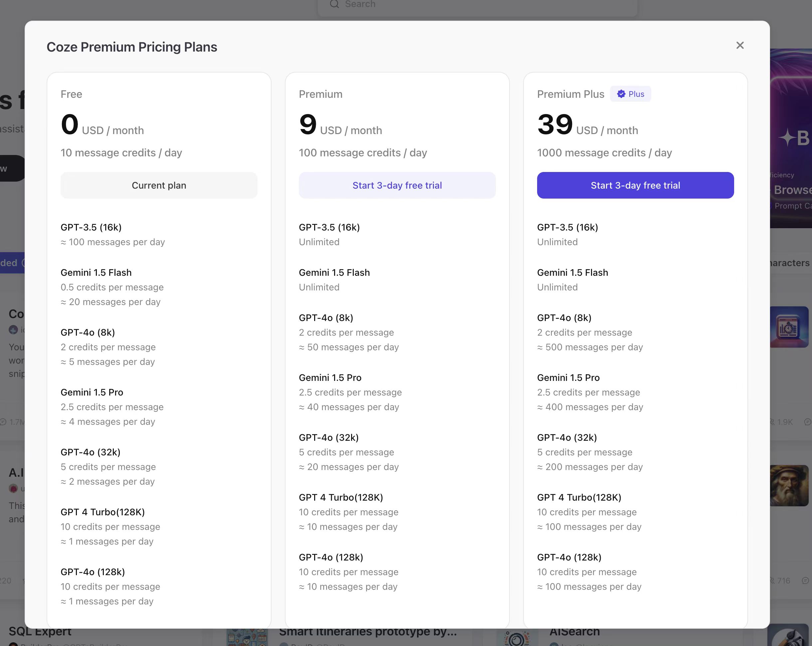Click '≈ 40 messages per day' in Premium plan
The width and height of the screenshot is (812, 646).
click(349, 407)
